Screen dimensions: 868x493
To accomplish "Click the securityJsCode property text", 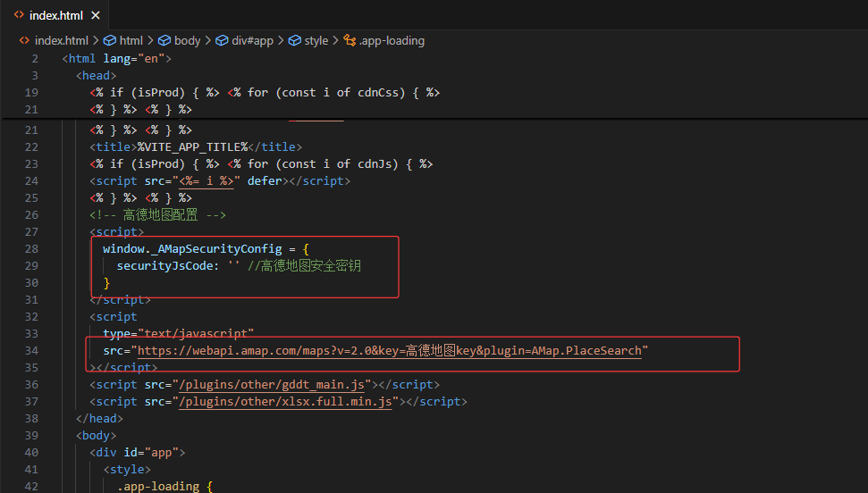I will [164, 266].
